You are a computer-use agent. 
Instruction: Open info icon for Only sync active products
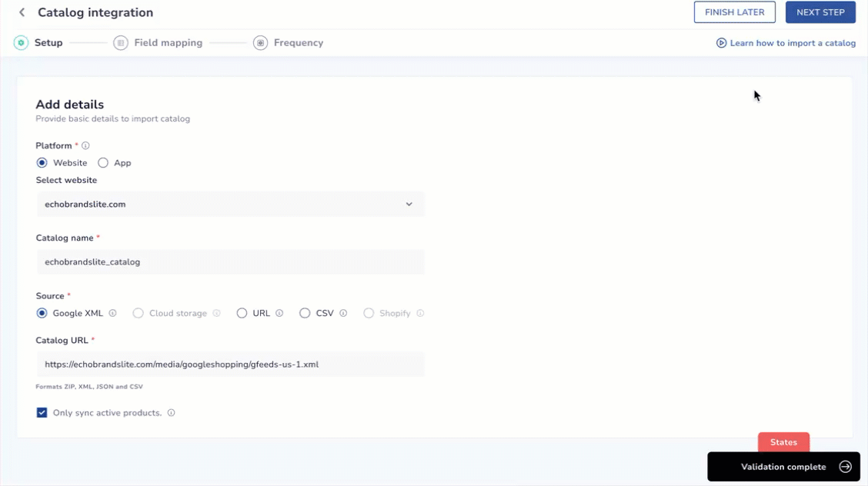[171, 412]
